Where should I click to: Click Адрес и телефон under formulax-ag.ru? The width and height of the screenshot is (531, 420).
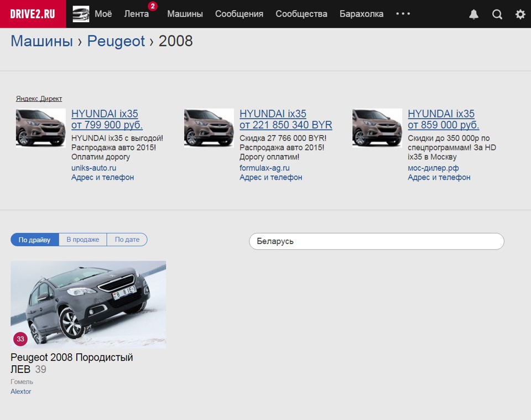(271, 178)
